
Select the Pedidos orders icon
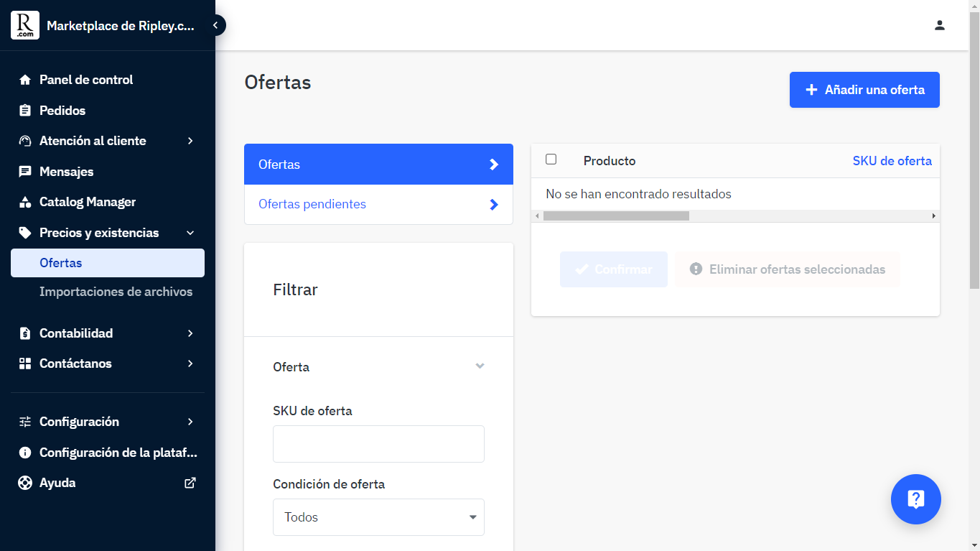(24, 110)
